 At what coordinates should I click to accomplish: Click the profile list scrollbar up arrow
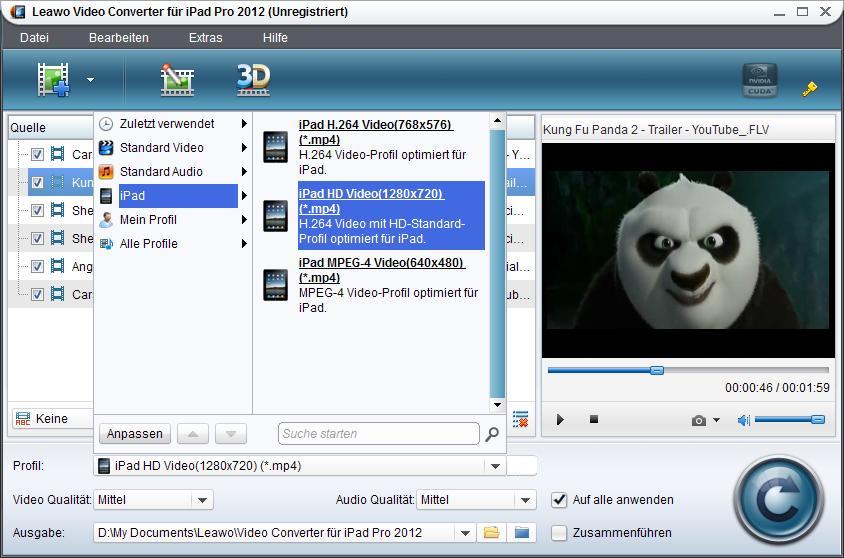coord(497,121)
